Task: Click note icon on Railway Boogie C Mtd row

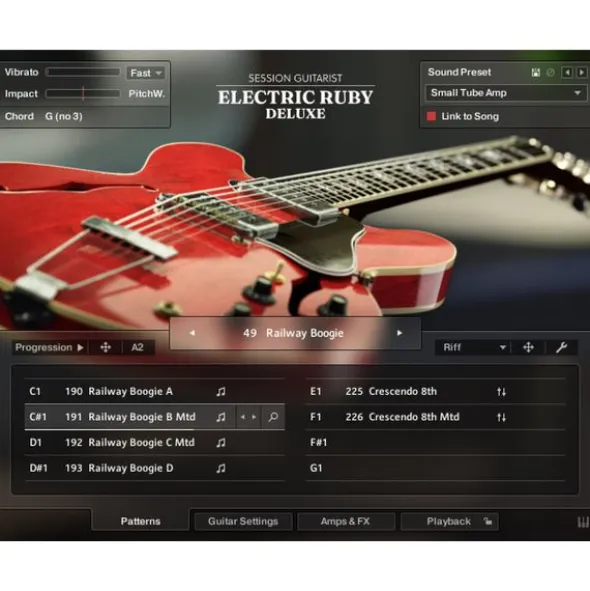Action: point(221,442)
